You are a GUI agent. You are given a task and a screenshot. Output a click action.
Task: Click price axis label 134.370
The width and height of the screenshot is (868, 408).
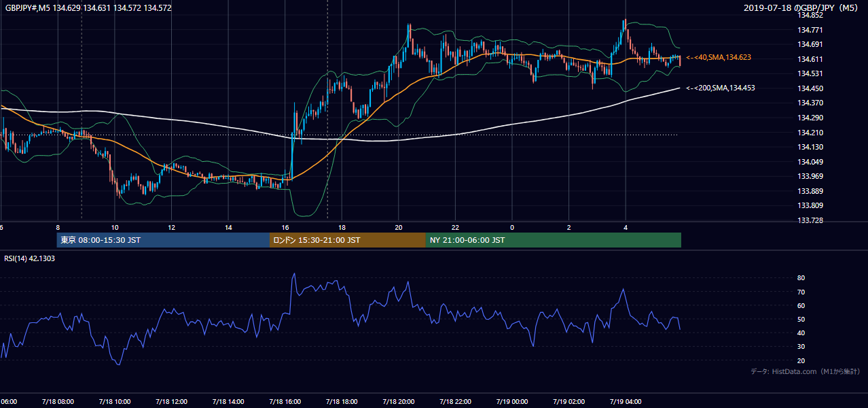tap(810, 103)
